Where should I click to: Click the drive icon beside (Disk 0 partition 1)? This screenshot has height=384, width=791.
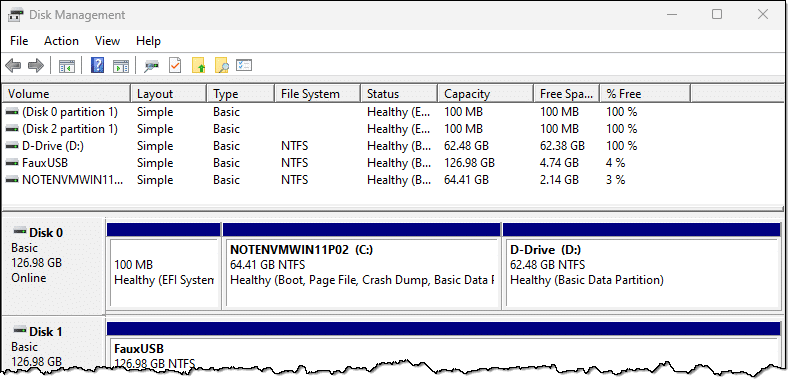click(x=13, y=112)
